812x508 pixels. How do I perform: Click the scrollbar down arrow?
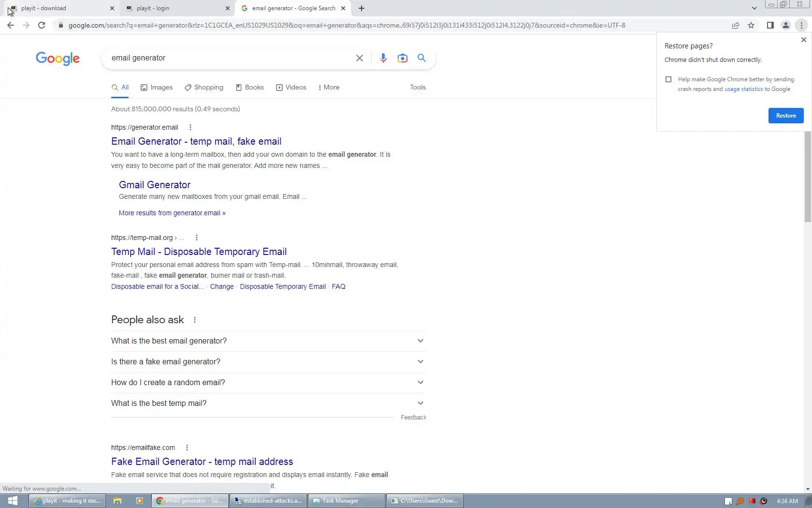[808, 489]
